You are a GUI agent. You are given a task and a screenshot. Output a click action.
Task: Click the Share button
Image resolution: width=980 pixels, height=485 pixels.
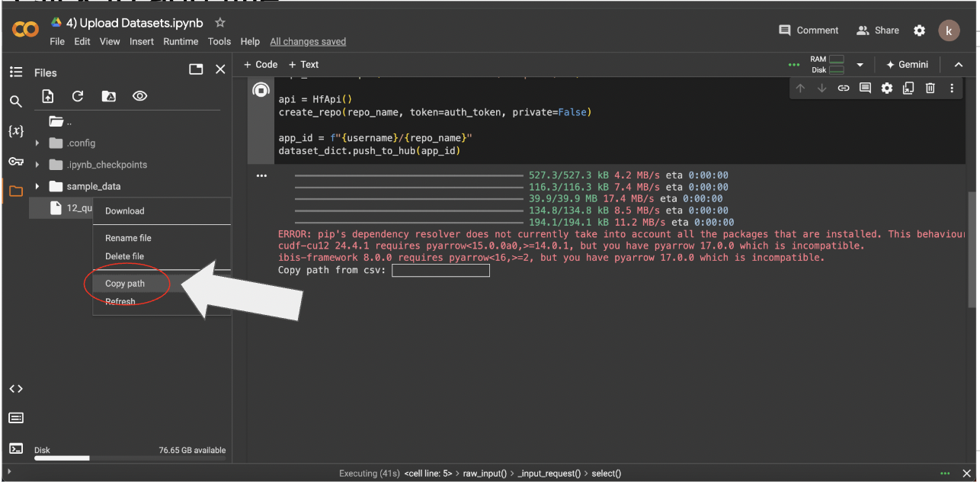878,31
